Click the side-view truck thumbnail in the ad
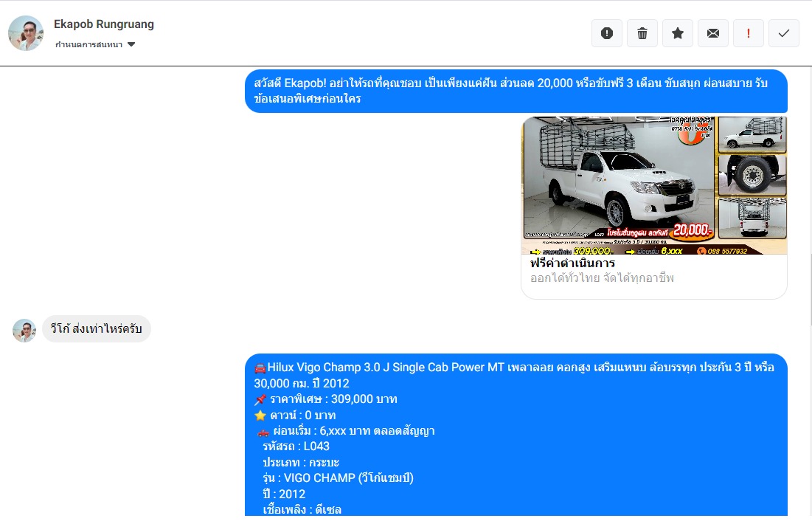 tap(752, 135)
